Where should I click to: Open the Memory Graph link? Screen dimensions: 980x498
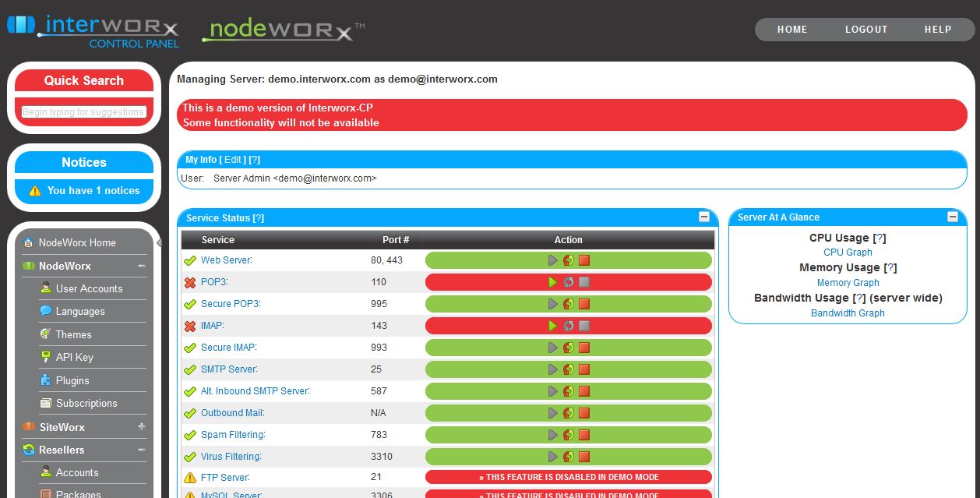tap(848, 283)
